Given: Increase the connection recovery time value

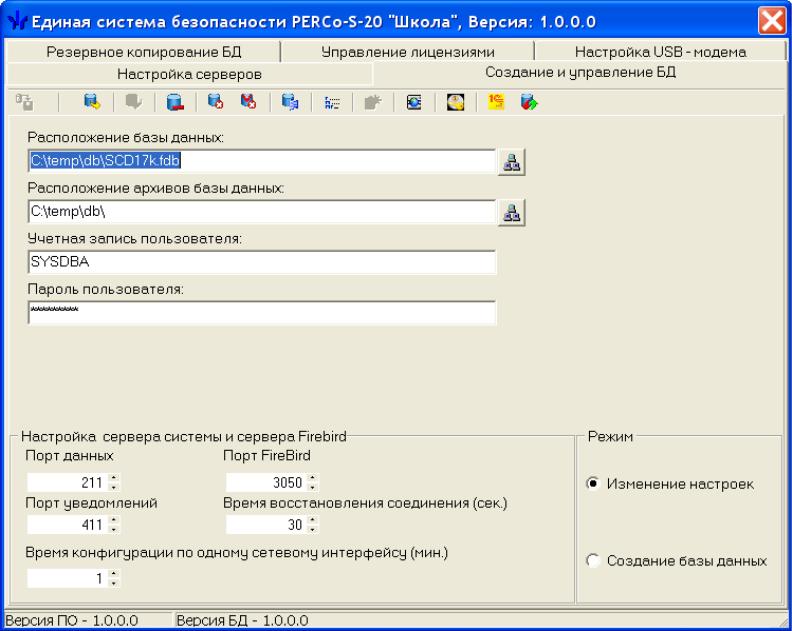Looking at the screenshot, I should [313, 520].
